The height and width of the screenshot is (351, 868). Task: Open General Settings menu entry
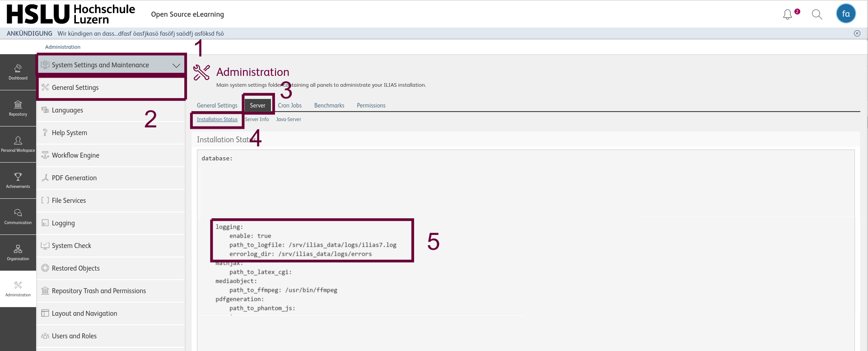point(112,88)
